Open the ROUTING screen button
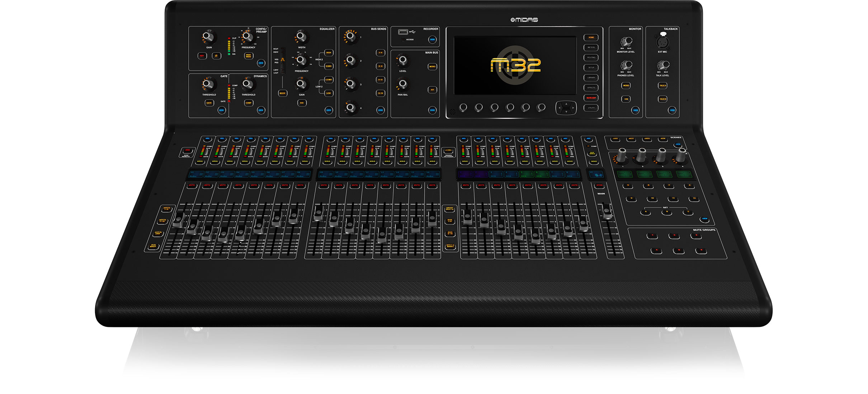 tap(591, 57)
